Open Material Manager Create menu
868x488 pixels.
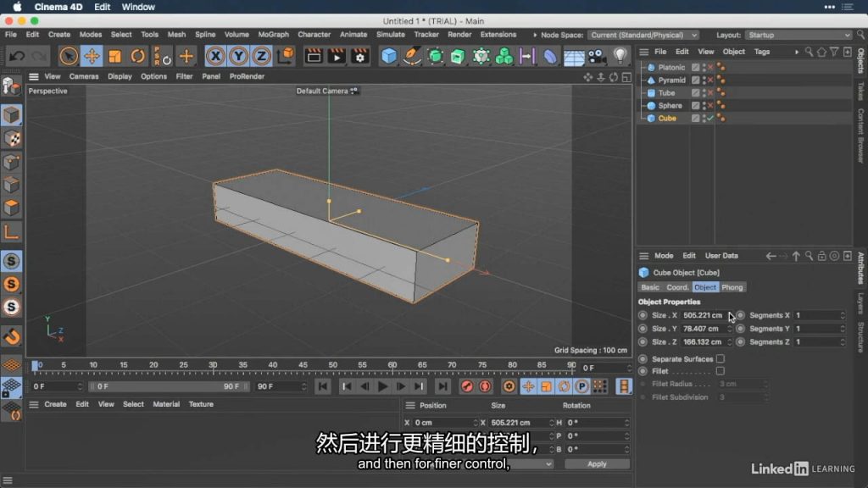[55, 404]
